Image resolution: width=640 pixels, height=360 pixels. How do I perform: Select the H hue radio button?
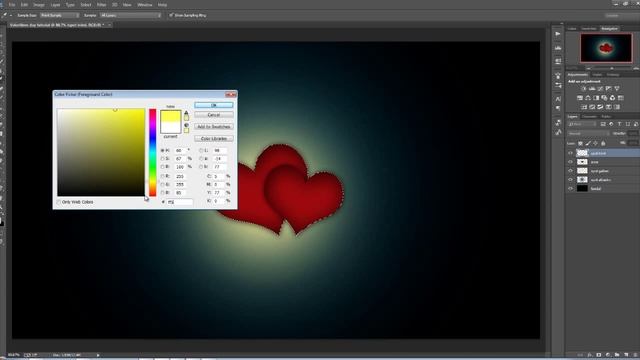[162, 151]
